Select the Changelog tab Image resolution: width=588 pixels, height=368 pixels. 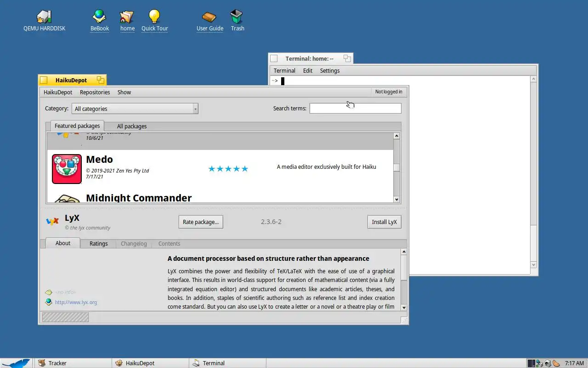click(x=134, y=243)
